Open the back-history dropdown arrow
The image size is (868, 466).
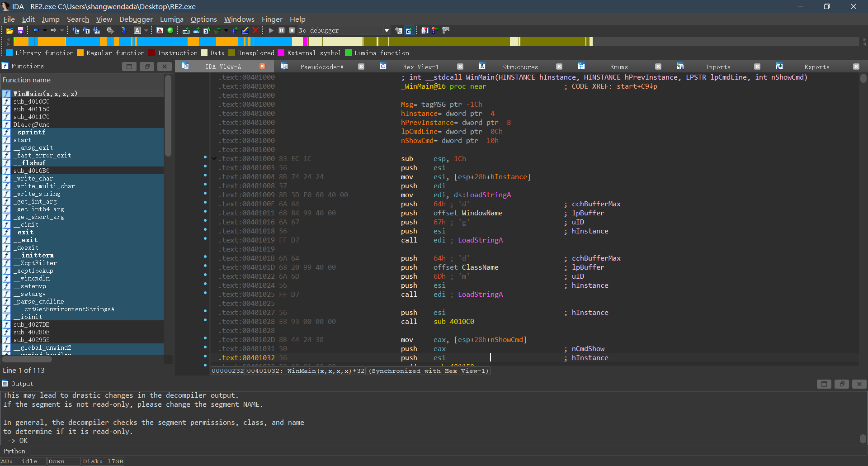tap(44, 30)
